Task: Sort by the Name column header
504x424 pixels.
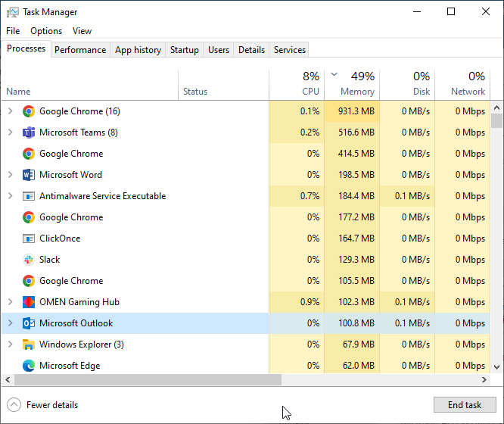Action: pos(90,85)
